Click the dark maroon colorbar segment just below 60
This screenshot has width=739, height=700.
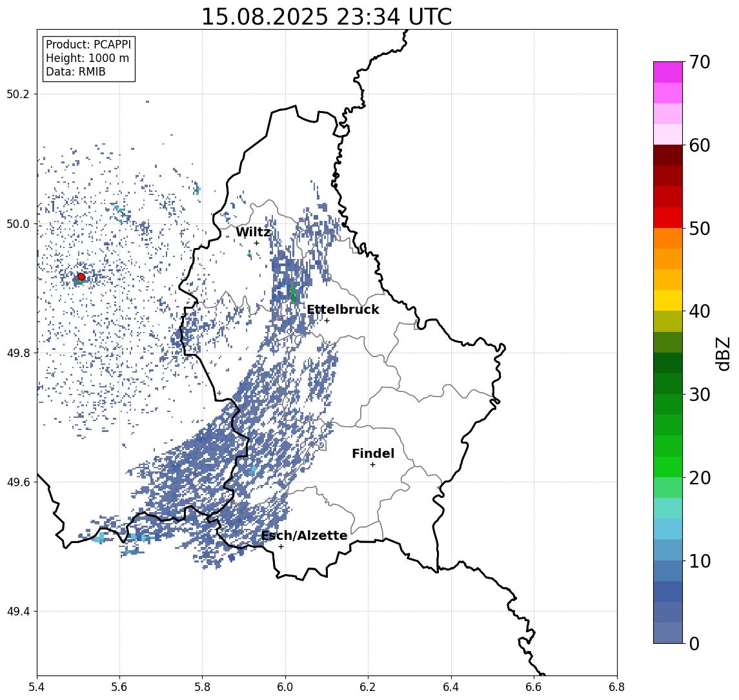pos(668,155)
